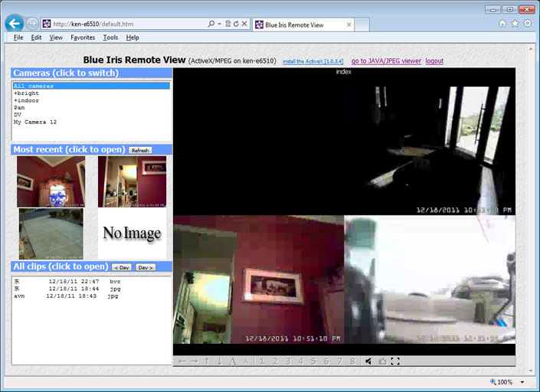Image resolution: width=540 pixels, height=392 pixels.
Task: Expand the +indoor camera group
Action: (x=26, y=100)
